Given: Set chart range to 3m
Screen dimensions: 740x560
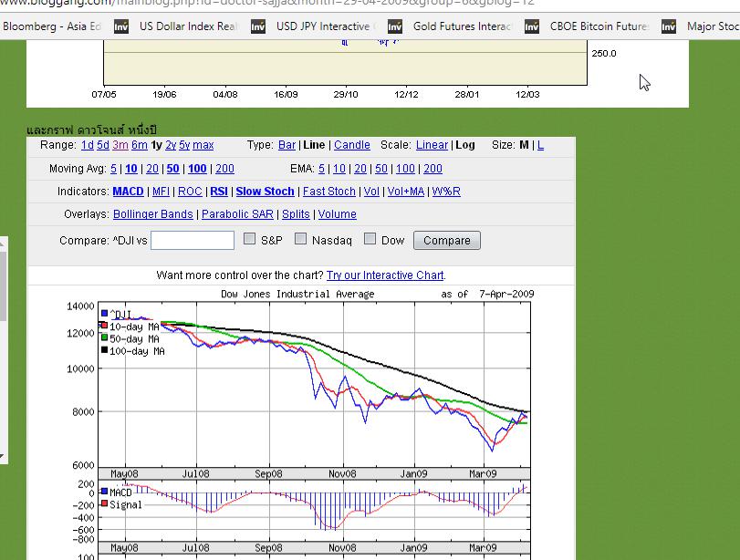Looking at the screenshot, I should click(120, 145).
